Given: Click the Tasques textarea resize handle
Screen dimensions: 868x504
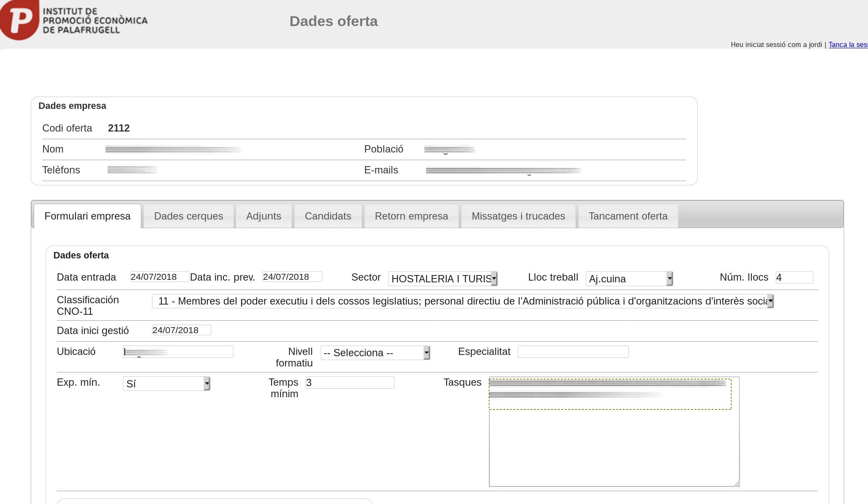Looking at the screenshot, I should pos(736,483).
